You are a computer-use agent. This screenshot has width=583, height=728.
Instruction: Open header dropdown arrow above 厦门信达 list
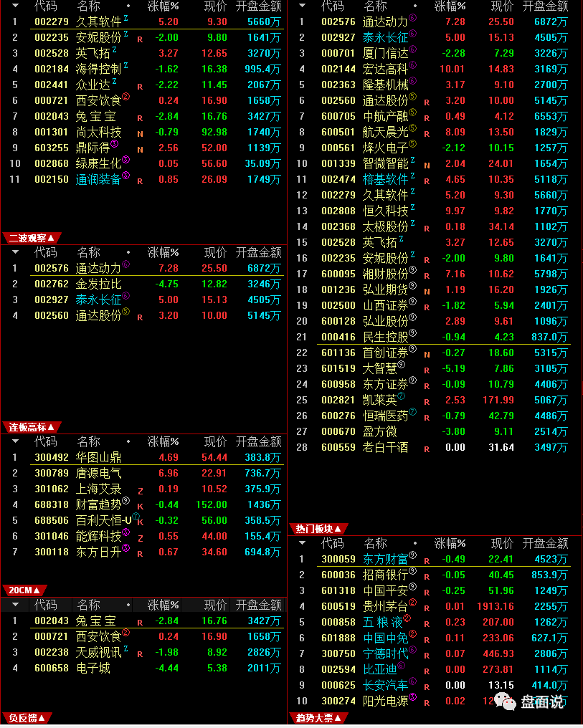click(303, 6)
